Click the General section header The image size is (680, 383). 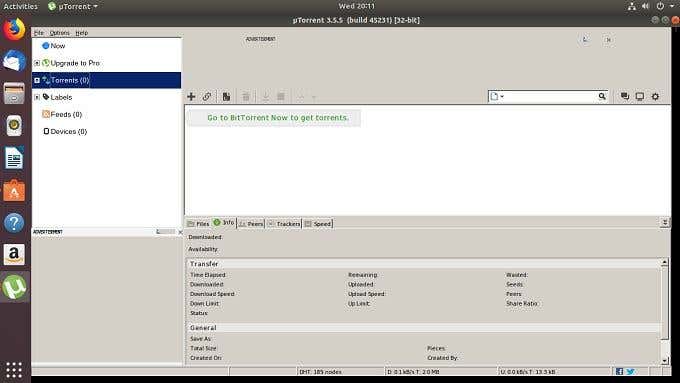pyautogui.click(x=423, y=328)
